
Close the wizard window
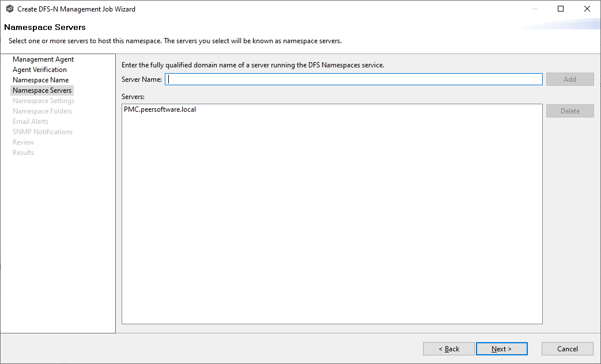click(587, 9)
